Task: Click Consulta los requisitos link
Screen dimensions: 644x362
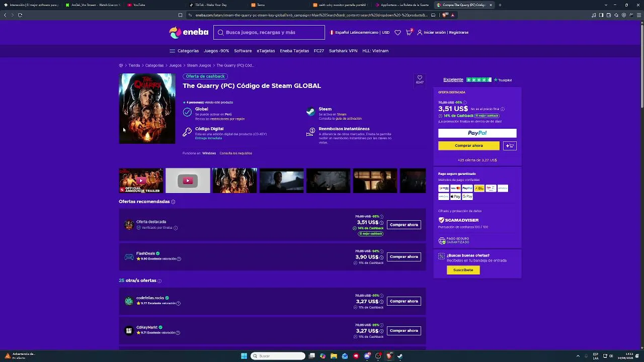Action: (x=235, y=153)
